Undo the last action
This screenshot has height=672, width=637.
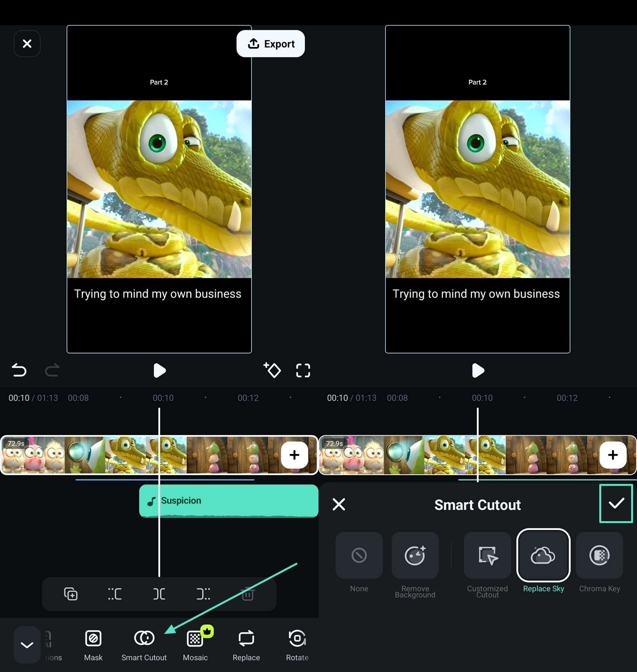click(19, 370)
